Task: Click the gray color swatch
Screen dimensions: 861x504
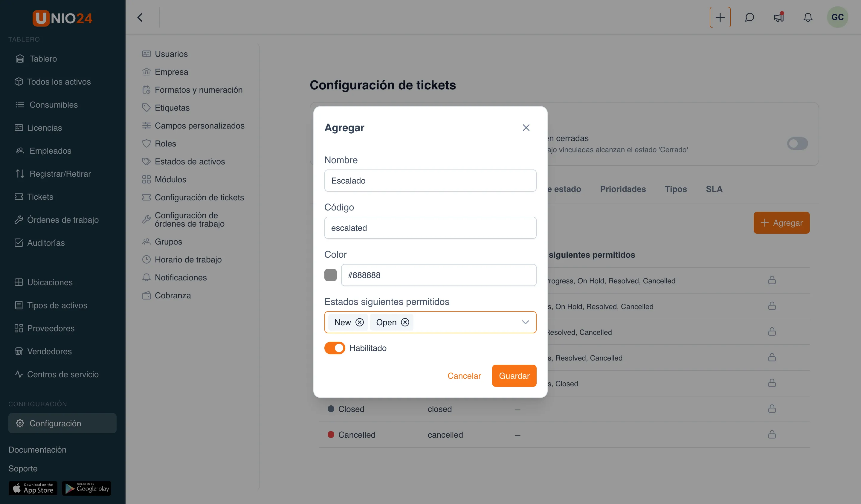Action: (330, 275)
